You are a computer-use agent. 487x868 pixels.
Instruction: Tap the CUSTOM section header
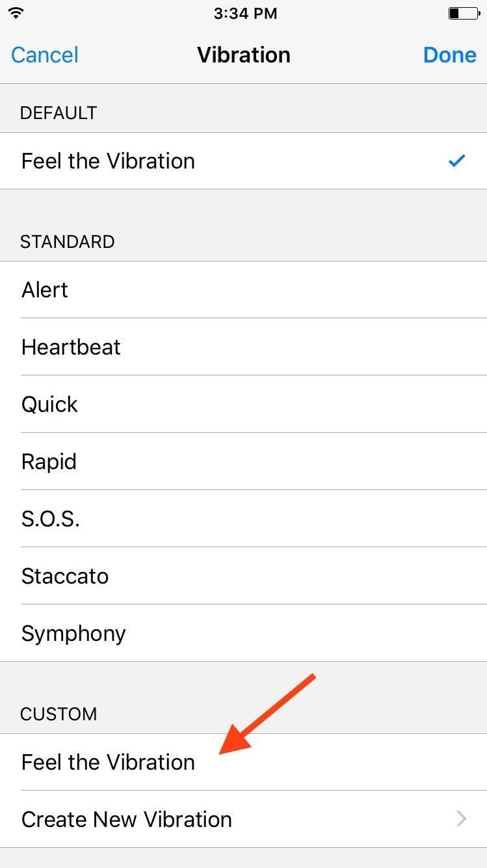(x=59, y=714)
